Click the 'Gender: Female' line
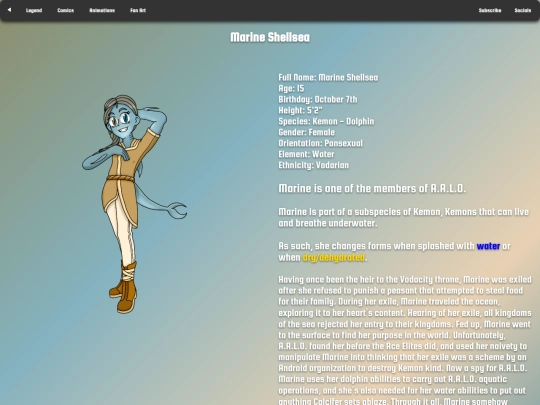This screenshot has height=405, width=540. point(307,132)
